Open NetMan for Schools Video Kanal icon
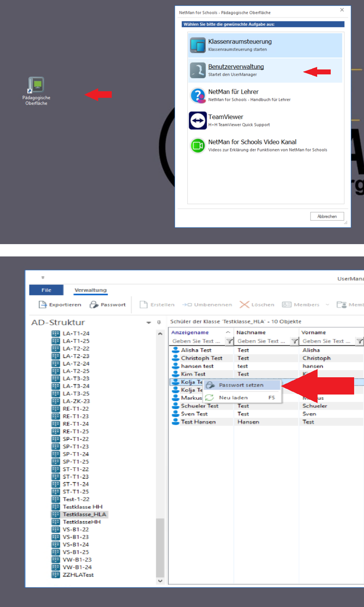This screenshot has width=364, height=607. tap(198, 145)
